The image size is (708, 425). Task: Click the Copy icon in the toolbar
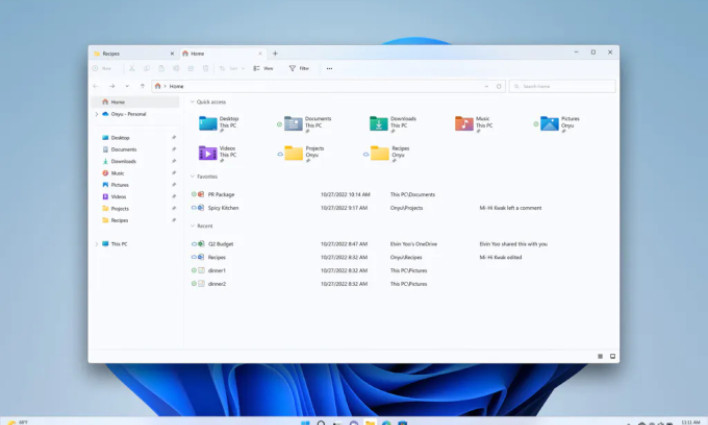click(147, 68)
